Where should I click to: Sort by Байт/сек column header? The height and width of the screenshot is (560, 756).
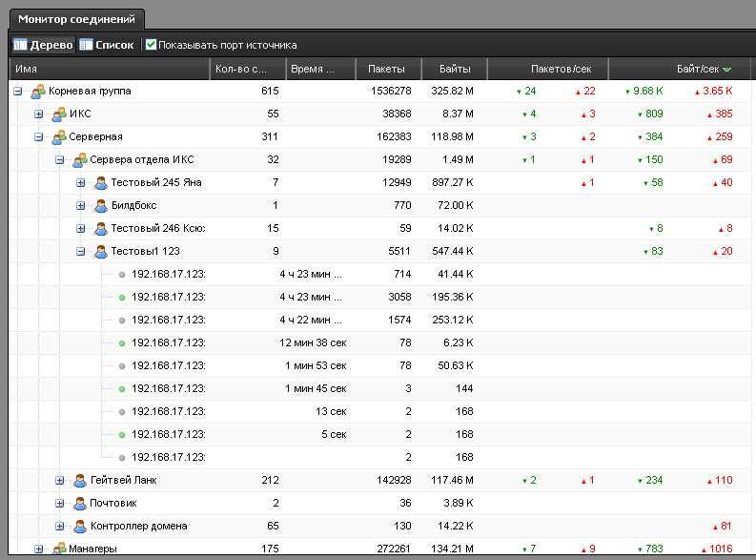(x=697, y=70)
